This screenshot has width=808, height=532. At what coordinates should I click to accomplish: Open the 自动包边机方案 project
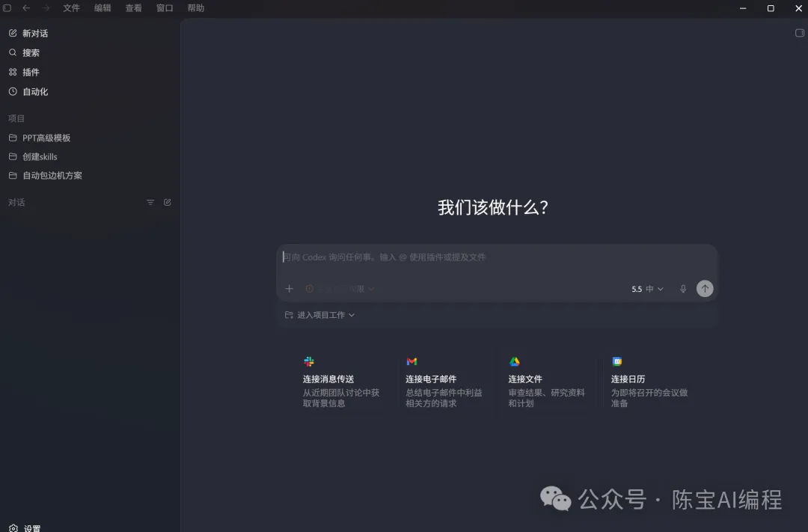click(52, 175)
